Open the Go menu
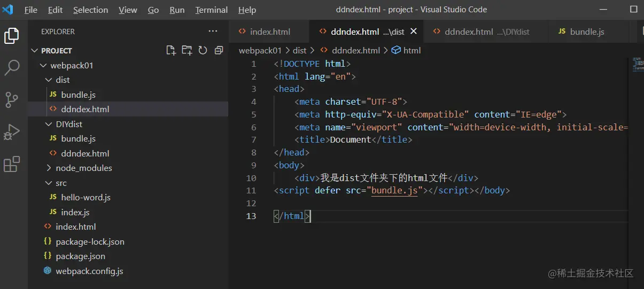 (153, 10)
